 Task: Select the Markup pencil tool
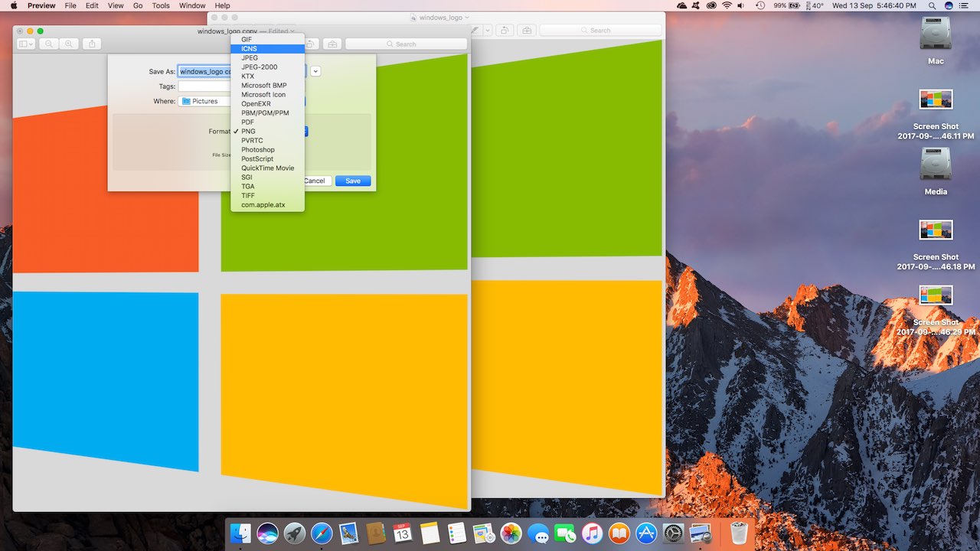pos(474,30)
